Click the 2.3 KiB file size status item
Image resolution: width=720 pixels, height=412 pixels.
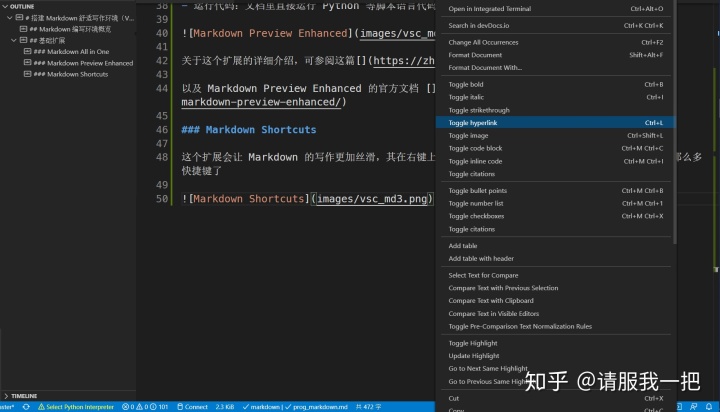225,406
